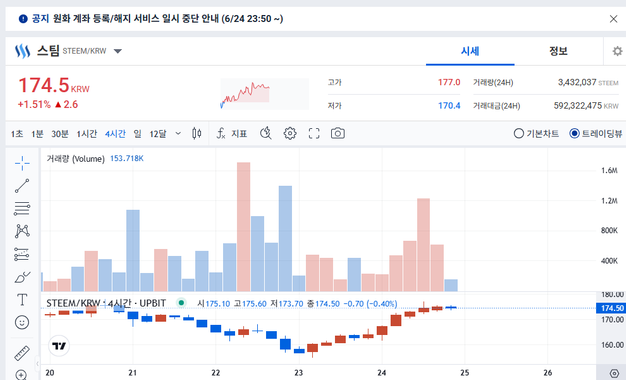Image resolution: width=626 pixels, height=380 pixels.
Task: Click date label 25 on time axis
Action: pos(465,372)
